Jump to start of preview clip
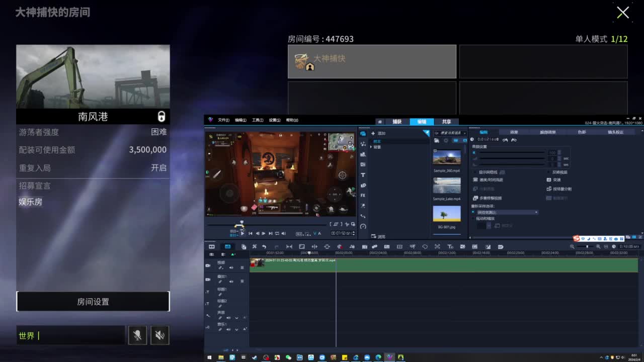Image resolution: width=644 pixels, height=362 pixels. tap(251, 233)
